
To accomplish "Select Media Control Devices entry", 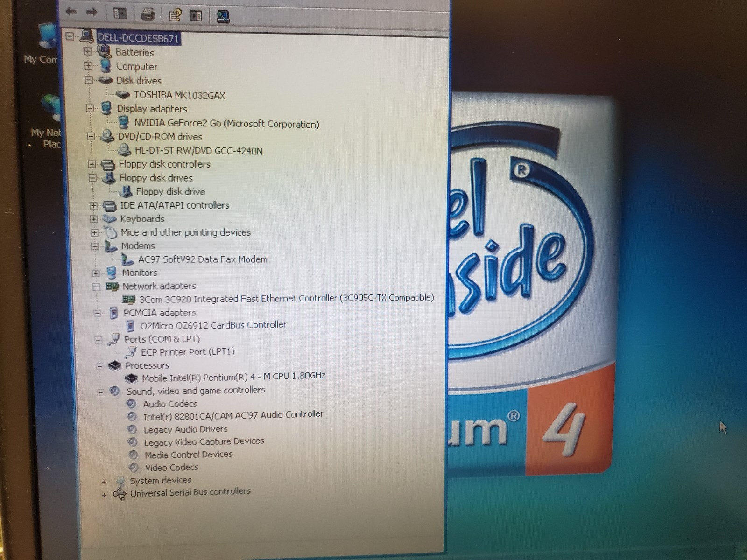I will [x=188, y=455].
